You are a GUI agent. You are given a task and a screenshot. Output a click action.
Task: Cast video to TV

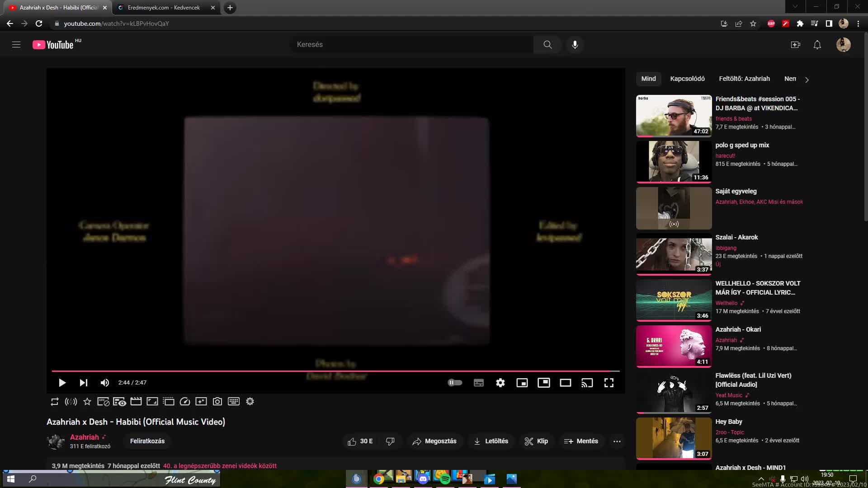tap(587, 383)
